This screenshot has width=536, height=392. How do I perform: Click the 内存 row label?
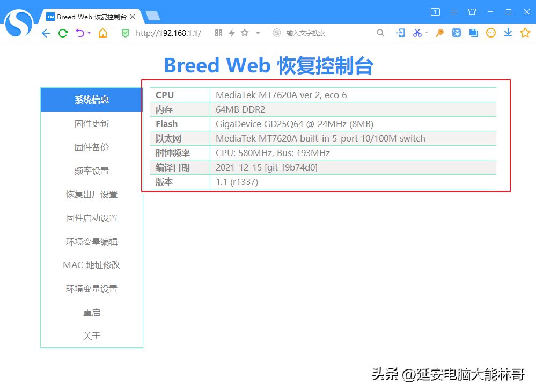[164, 109]
